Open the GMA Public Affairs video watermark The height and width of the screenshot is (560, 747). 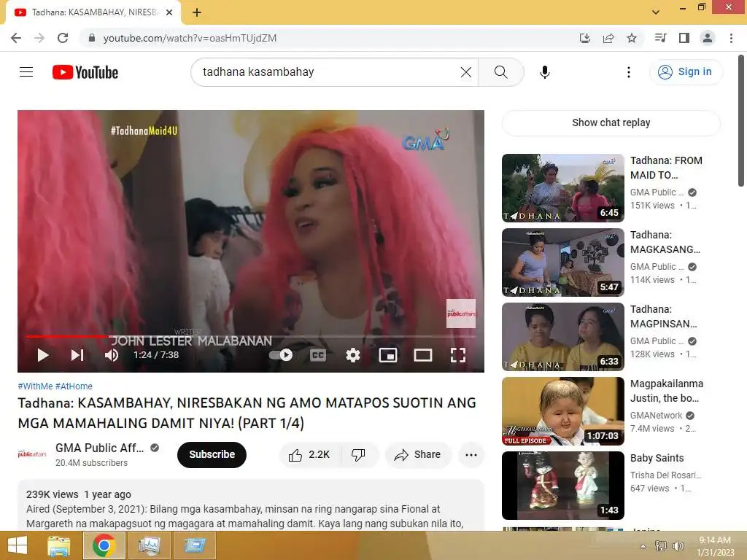click(461, 314)
